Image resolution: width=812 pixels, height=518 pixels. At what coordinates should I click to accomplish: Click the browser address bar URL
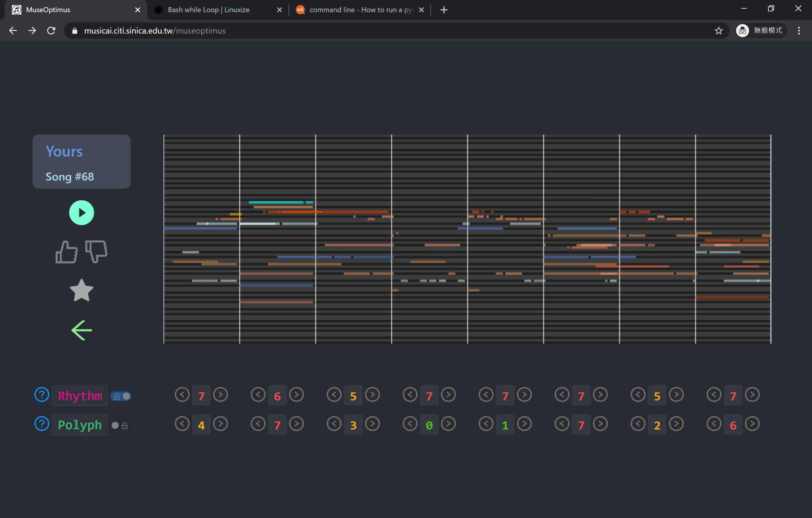155,31
